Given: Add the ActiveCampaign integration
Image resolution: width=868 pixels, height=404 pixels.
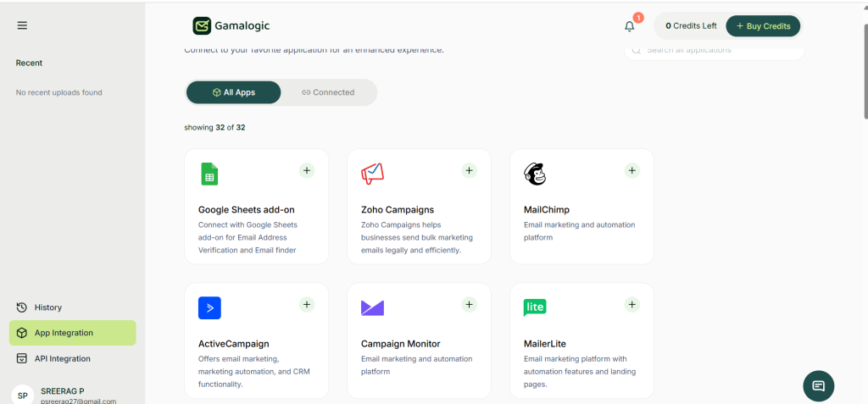Looking at the screenshot, I should point(307,304).
